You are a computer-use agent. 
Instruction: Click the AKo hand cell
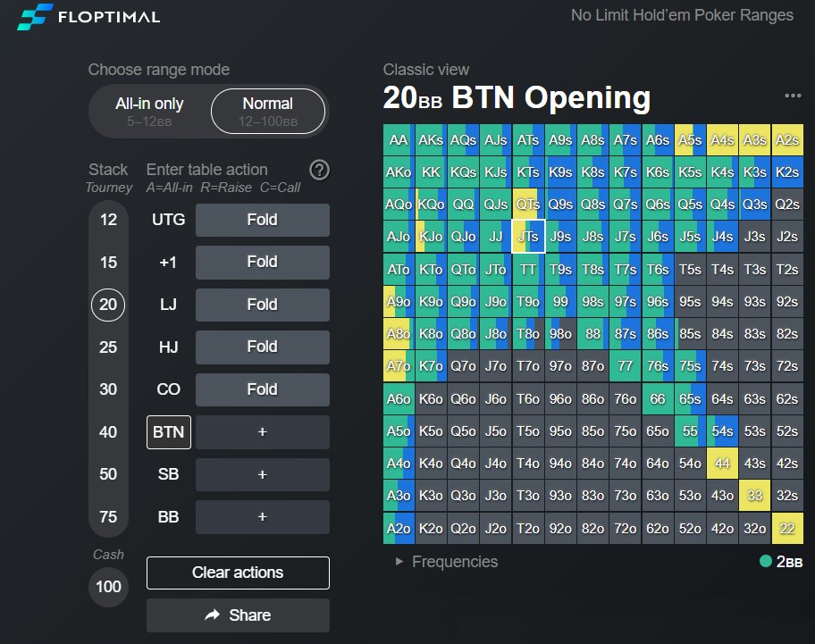pyautogui.click(x=399, y=172)
